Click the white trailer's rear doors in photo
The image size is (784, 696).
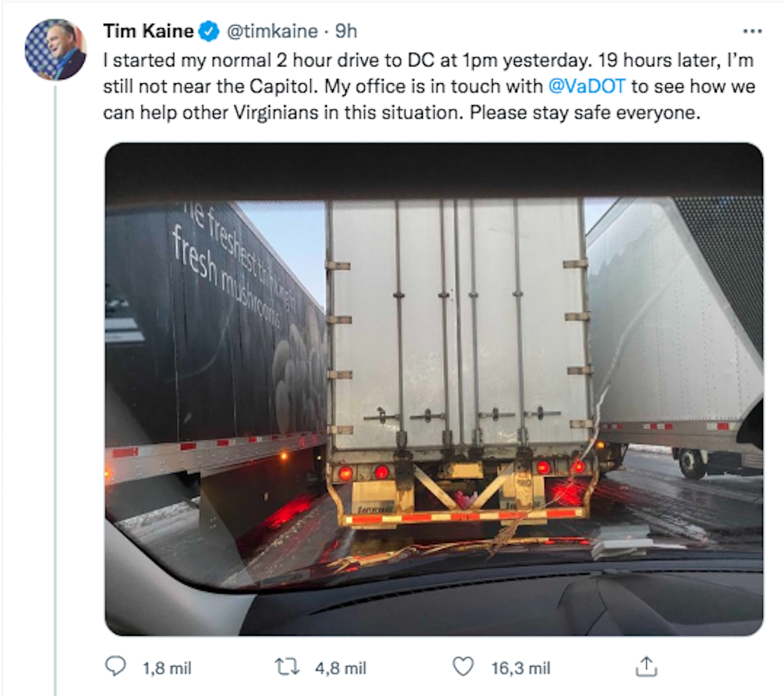pyautogui.click(x=458, y=322)
